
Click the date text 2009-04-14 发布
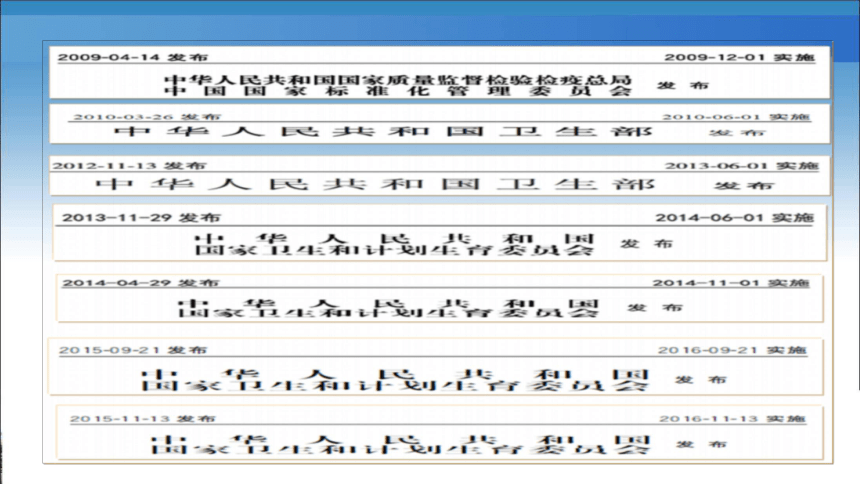pos(133,57)
